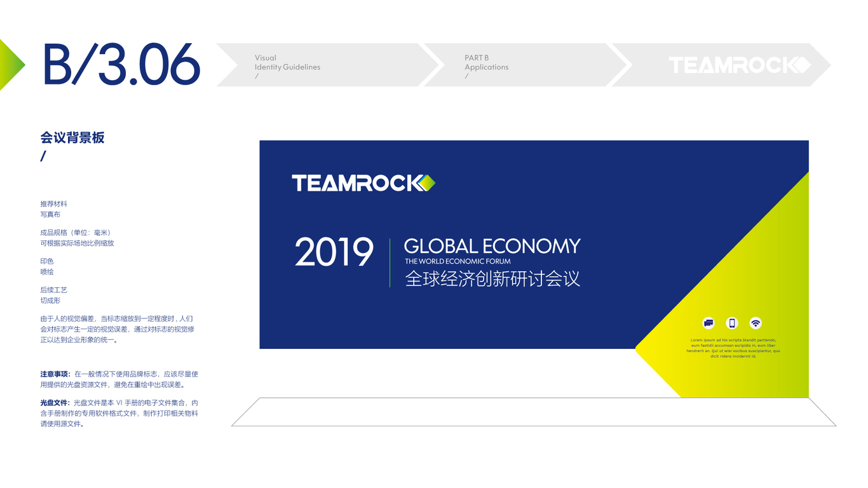Click the "推荐材料" label
Viewport: 868px width, 488px height.
tap(53, 204)
